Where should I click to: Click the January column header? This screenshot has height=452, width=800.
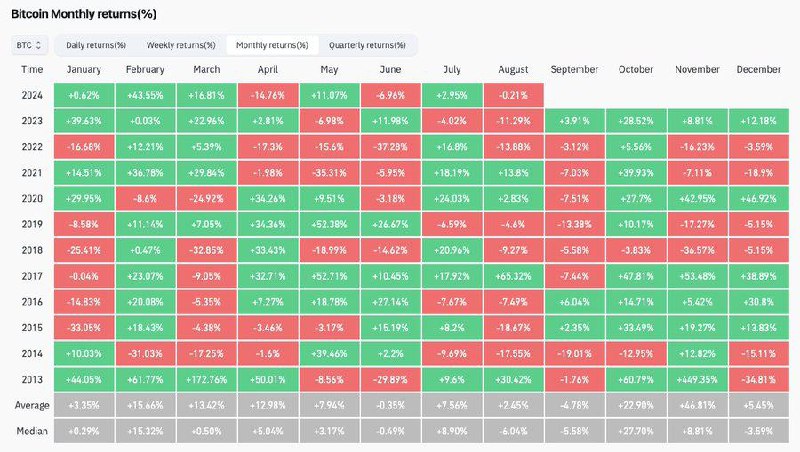coord(85,69)
